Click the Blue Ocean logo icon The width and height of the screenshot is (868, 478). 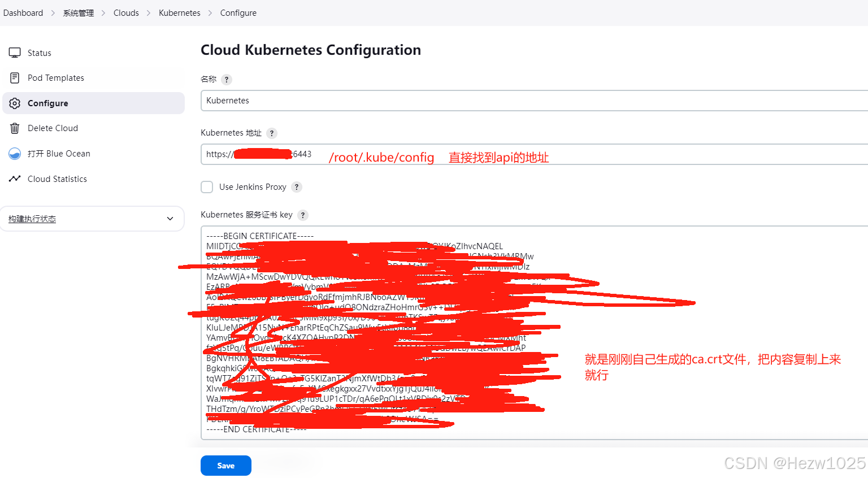tap(15, 154)
